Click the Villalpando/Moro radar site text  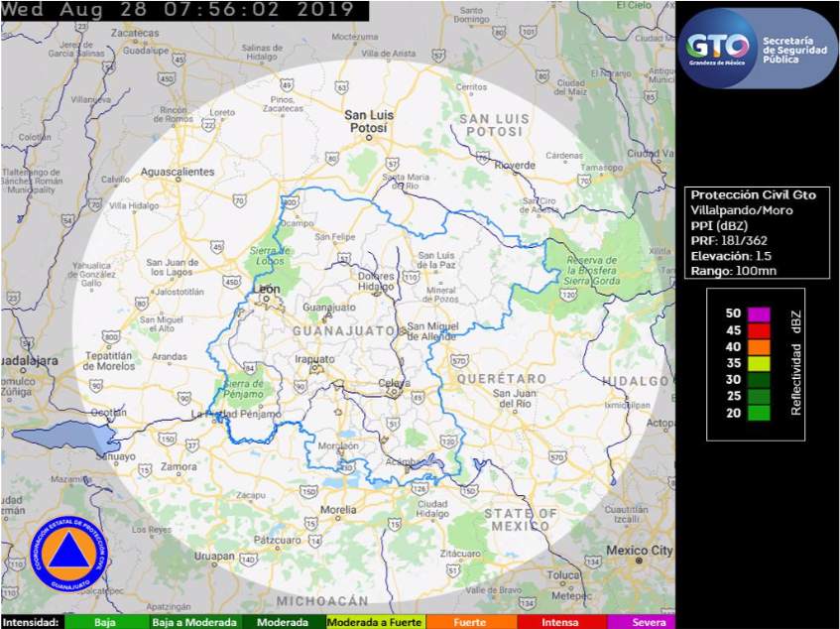[x=742, y=210]
